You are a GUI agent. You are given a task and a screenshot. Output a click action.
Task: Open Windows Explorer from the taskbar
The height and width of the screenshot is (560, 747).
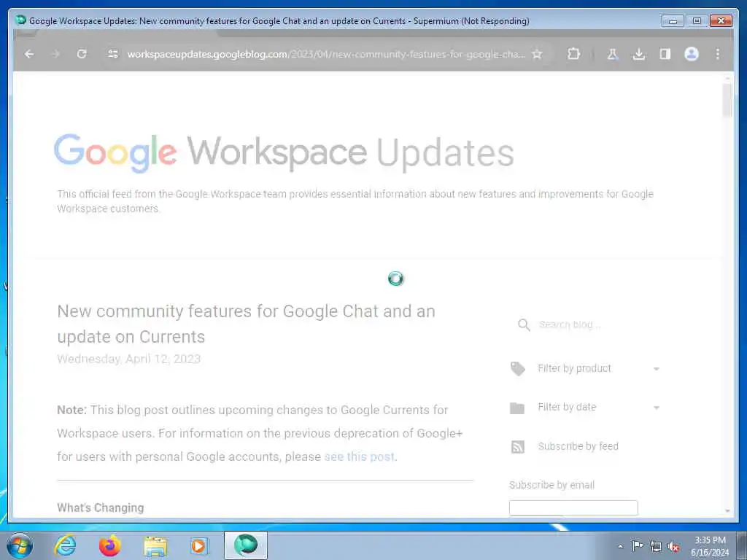point(155,545)
